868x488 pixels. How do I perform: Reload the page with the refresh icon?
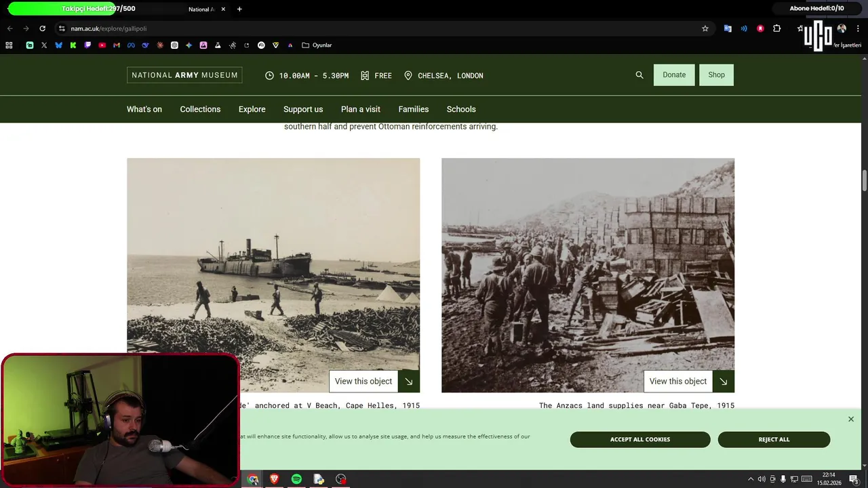pos(42,28)
